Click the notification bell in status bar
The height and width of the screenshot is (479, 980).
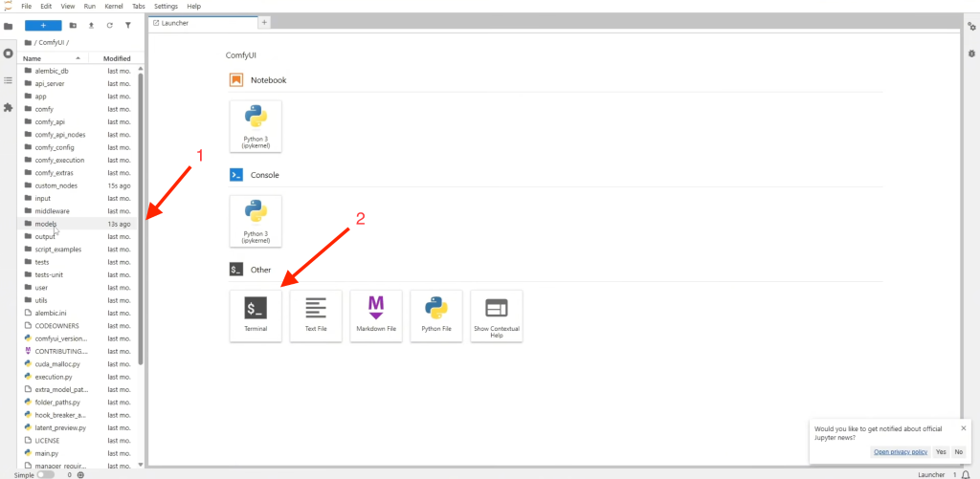coord(967,474)
